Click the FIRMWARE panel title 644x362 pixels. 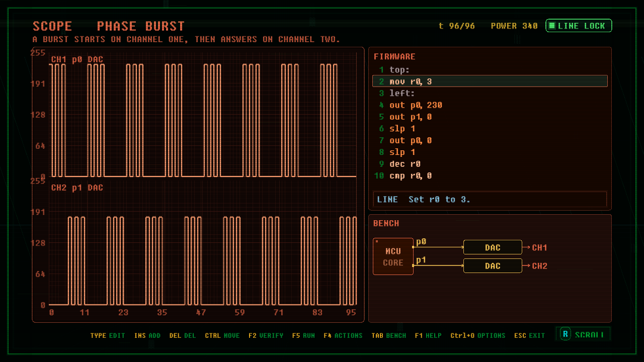pyautogui.click(x=394, y=57)
